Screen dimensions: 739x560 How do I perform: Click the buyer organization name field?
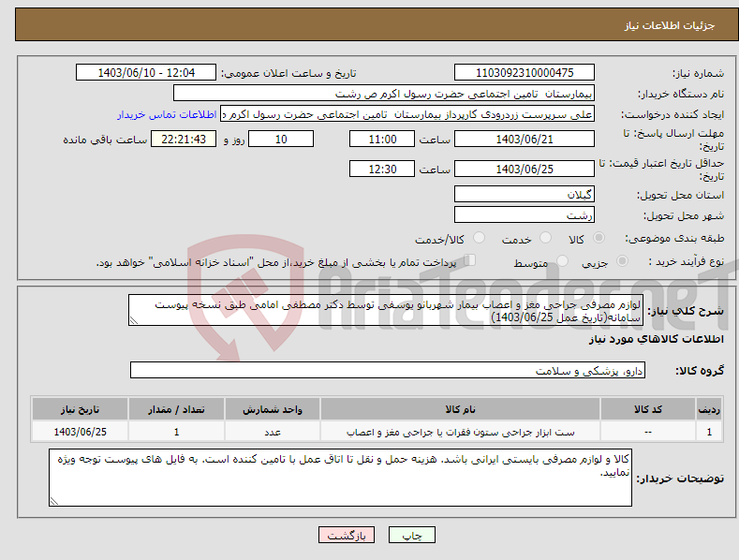click(x=384, y=94)
